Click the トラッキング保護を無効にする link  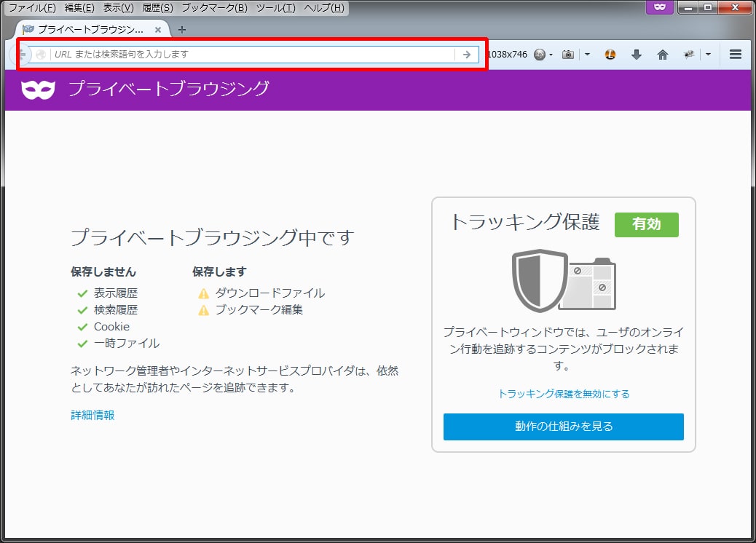pos(563,394)
